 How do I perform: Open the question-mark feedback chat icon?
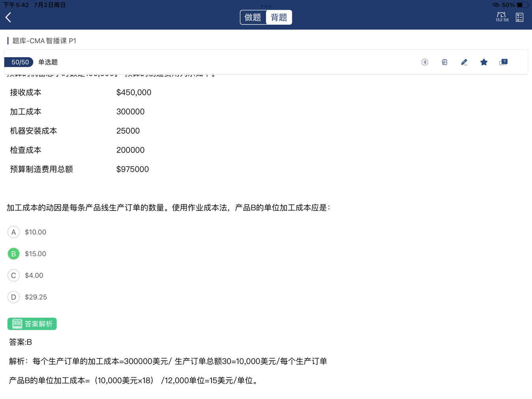click(503, 62)
